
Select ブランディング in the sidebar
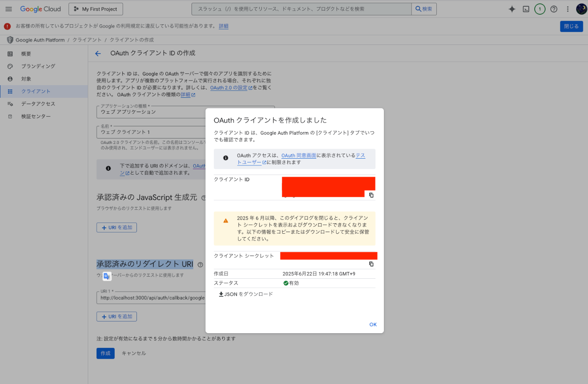coord(44,66)
